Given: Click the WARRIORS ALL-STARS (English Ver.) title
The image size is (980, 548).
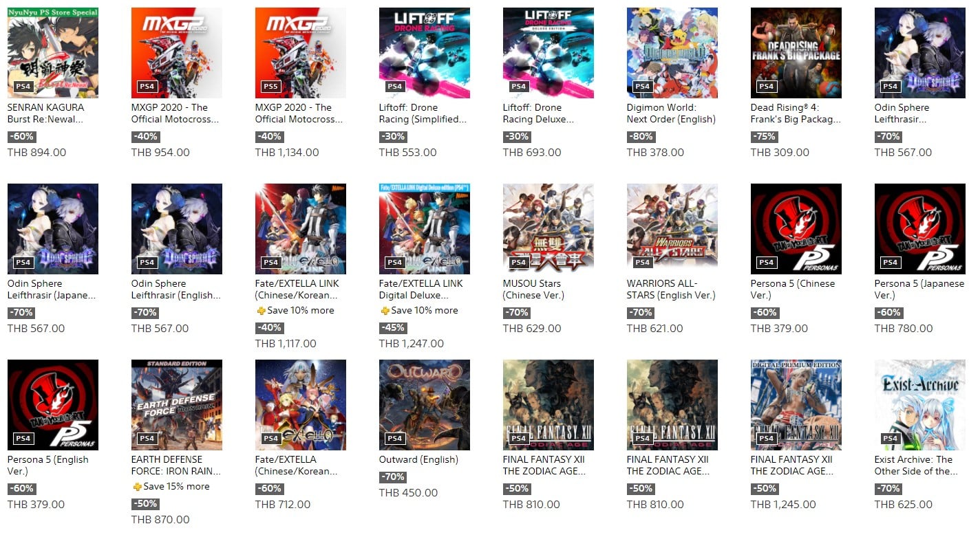Looking at the screenshot, I should (671, 289).
